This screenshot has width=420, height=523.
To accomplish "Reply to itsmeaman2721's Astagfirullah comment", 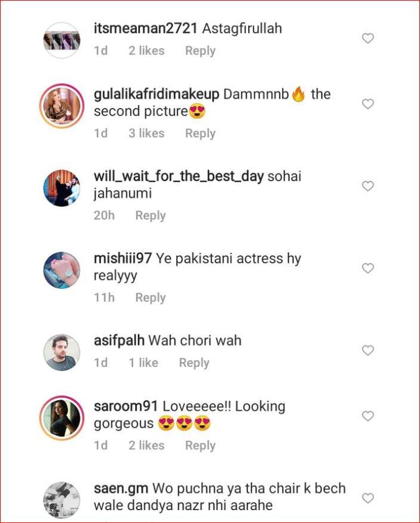I will pos(200,51).
